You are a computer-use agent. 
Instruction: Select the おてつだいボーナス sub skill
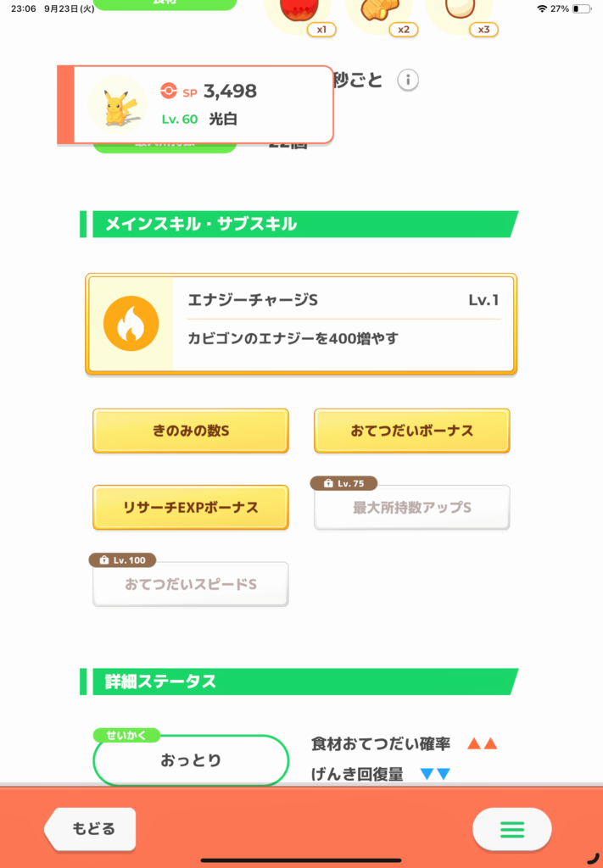412,431
